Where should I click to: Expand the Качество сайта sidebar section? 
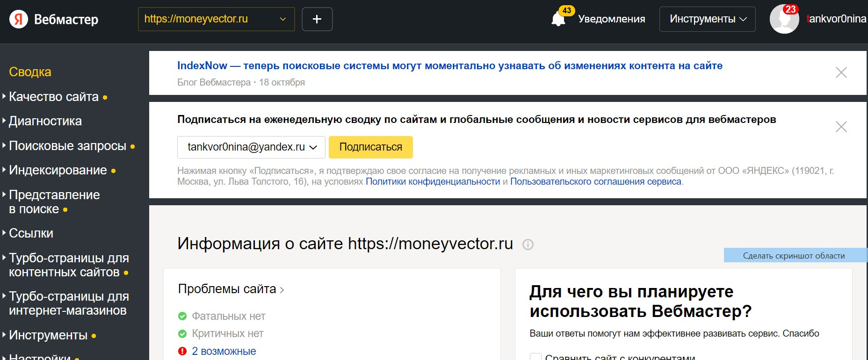(x=54, y=97)
